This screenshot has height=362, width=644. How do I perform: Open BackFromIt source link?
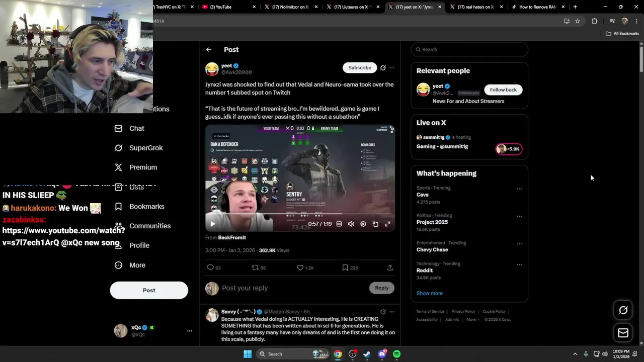pyautogui.click(x=232, y=238)
